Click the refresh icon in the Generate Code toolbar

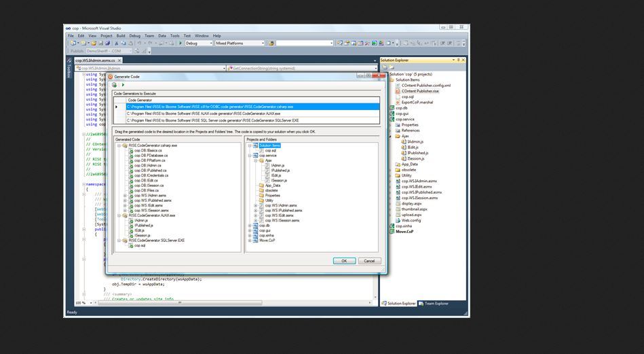pyautogui.click(x=115, y=85)
